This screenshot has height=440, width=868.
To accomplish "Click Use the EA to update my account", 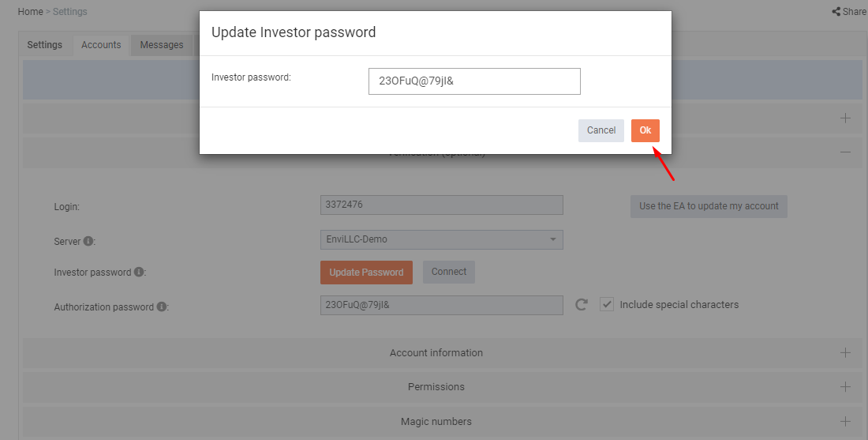I will click(709, 206).
